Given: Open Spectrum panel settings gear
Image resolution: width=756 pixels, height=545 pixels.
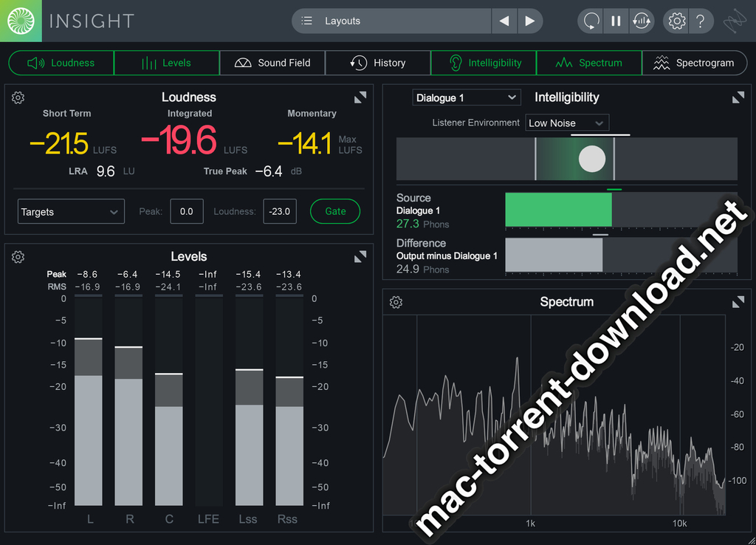Looking at the screenshot, I should click(x=396, y=302).
